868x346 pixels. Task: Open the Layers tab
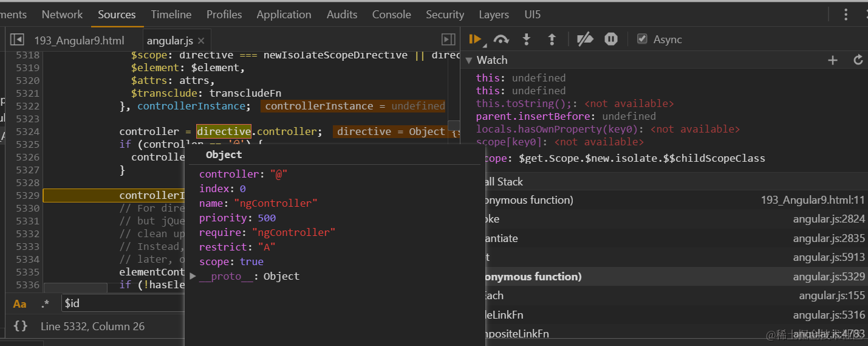(x=494, y=14)
